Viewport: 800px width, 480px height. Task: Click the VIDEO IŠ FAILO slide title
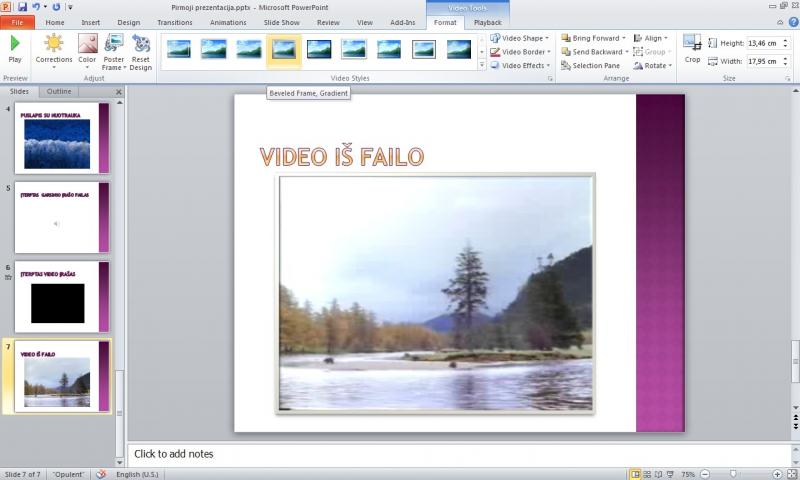[341, 157]
